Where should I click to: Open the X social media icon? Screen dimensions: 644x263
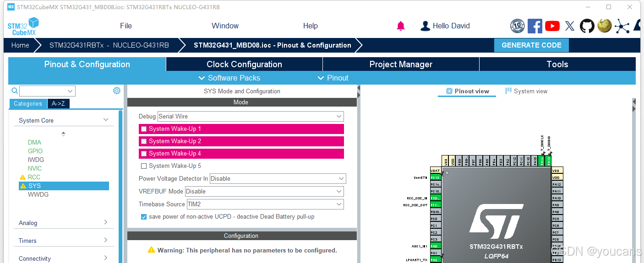[x=570, y=26]
